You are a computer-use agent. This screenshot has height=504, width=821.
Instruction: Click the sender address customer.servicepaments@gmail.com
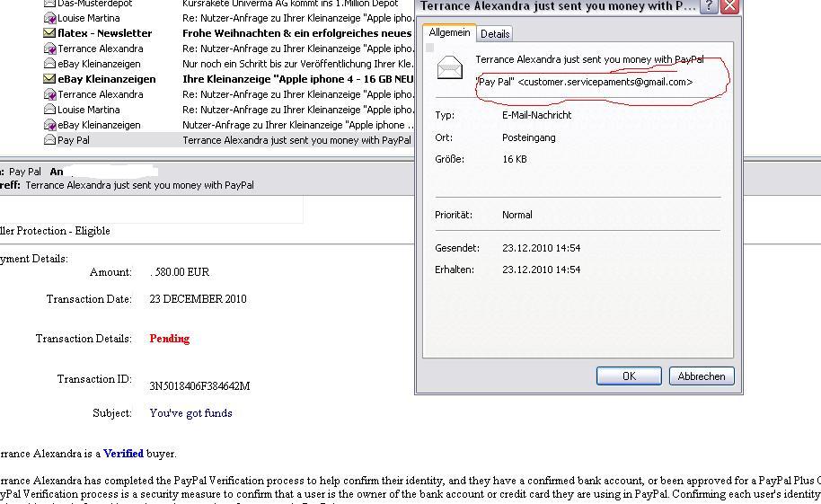point(605,83)
